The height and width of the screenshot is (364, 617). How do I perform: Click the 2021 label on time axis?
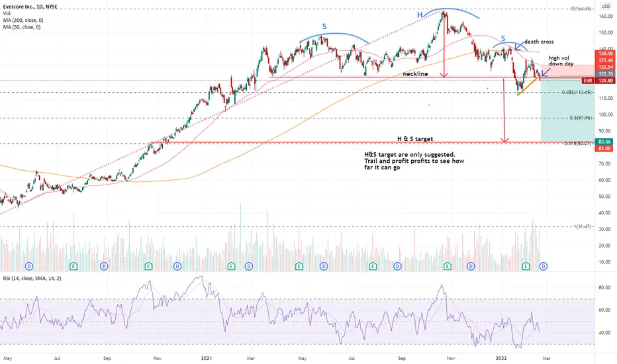pyautogui.click(x=207, y=359)
